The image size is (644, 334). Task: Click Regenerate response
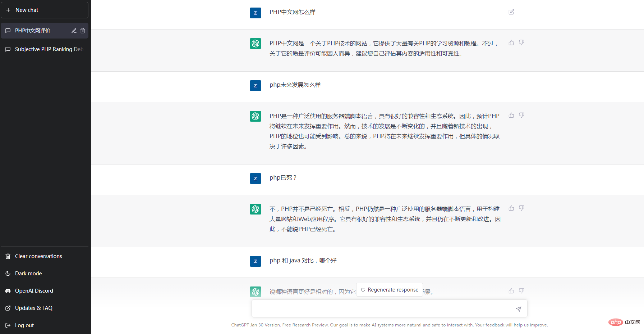pyautogui.click(x=389, y=289)
